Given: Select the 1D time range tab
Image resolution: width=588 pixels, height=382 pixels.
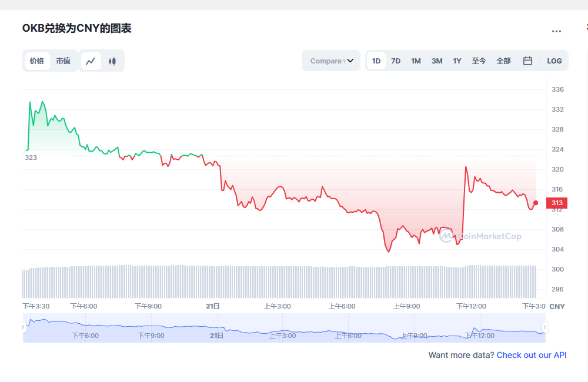Looking at the screenshot, I should coord(376,61).
